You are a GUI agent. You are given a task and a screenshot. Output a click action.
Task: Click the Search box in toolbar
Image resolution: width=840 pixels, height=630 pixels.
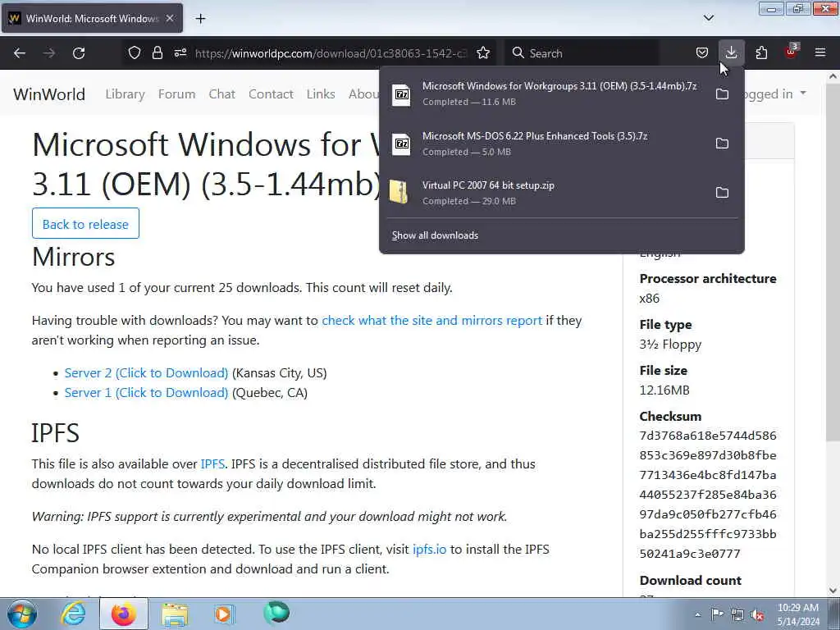coord(582,53)
